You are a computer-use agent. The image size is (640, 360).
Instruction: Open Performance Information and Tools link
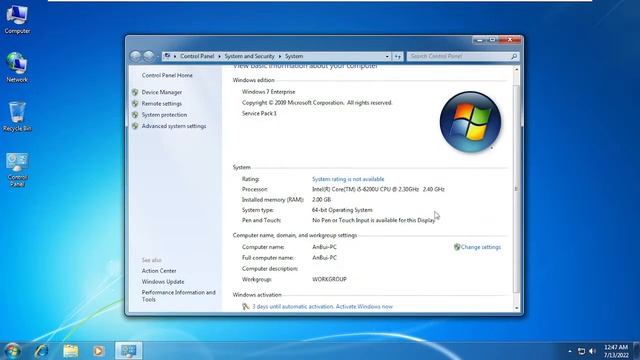tap(178, 296)
